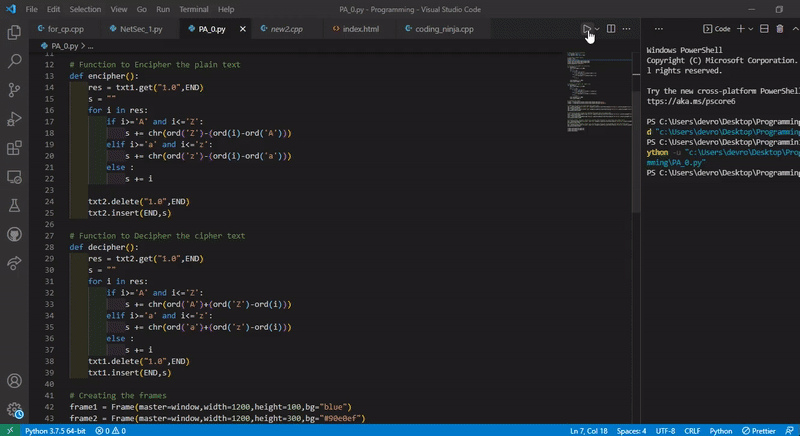Open the View menu
Screen dimensions: 800x436
(x=119, y=9)
